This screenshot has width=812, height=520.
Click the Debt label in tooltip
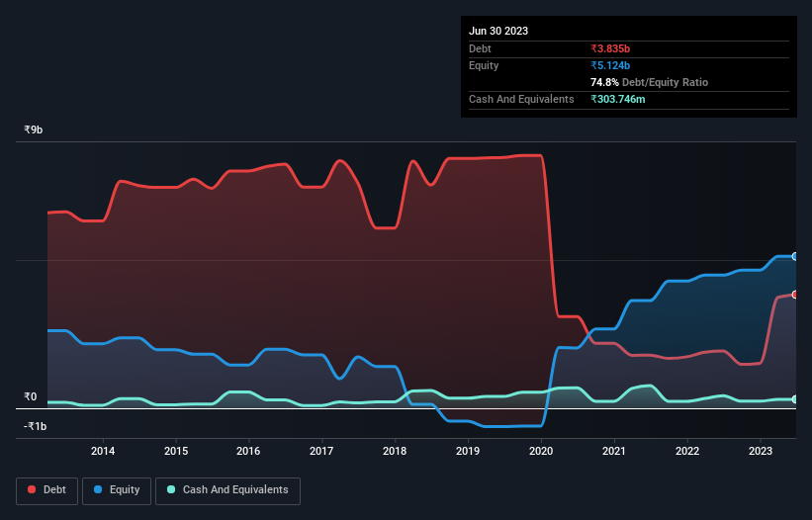click(480, 48)
